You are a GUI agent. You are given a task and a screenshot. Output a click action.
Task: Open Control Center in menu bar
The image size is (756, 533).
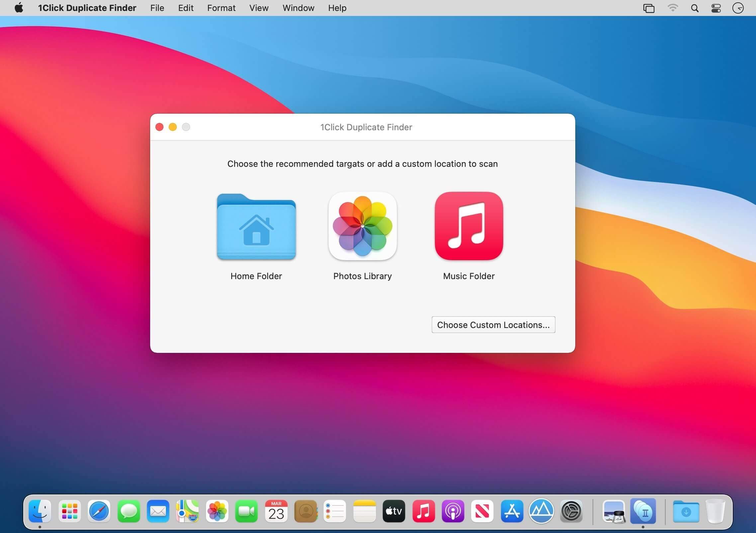click(716, 8)
